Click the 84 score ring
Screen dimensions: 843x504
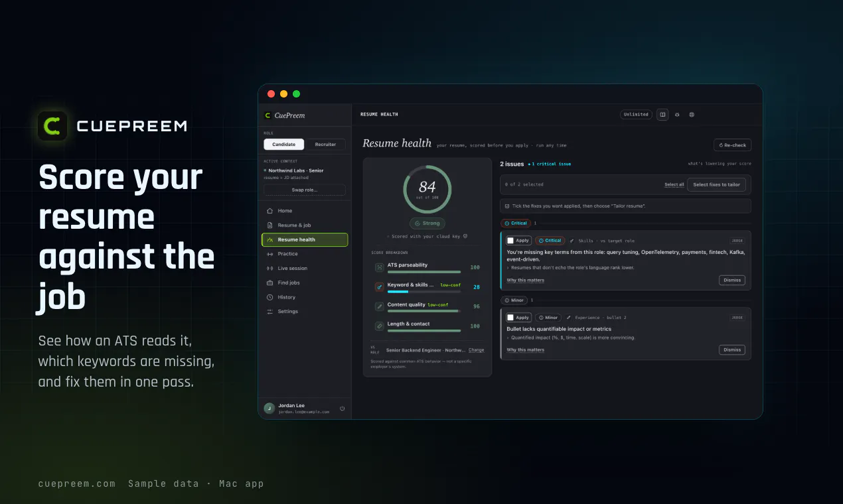[x=427, y=189]
